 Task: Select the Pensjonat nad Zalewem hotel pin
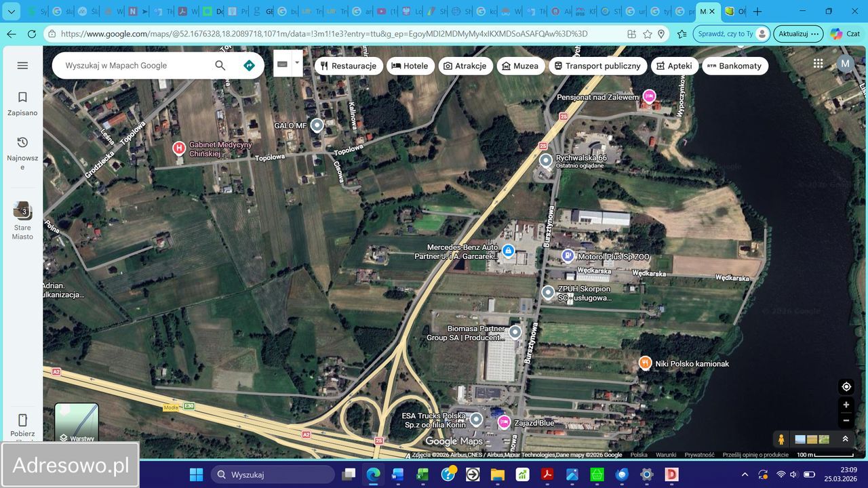click(x=649, y=97)
